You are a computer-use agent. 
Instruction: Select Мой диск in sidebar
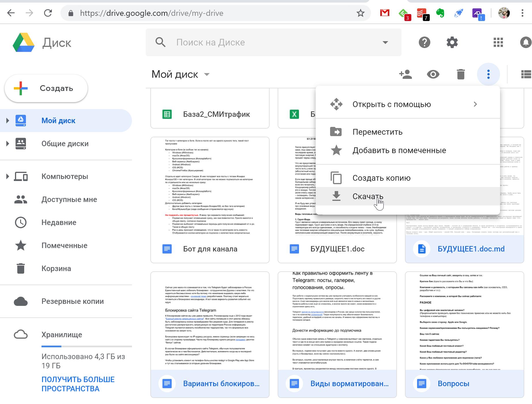(66, 121)
